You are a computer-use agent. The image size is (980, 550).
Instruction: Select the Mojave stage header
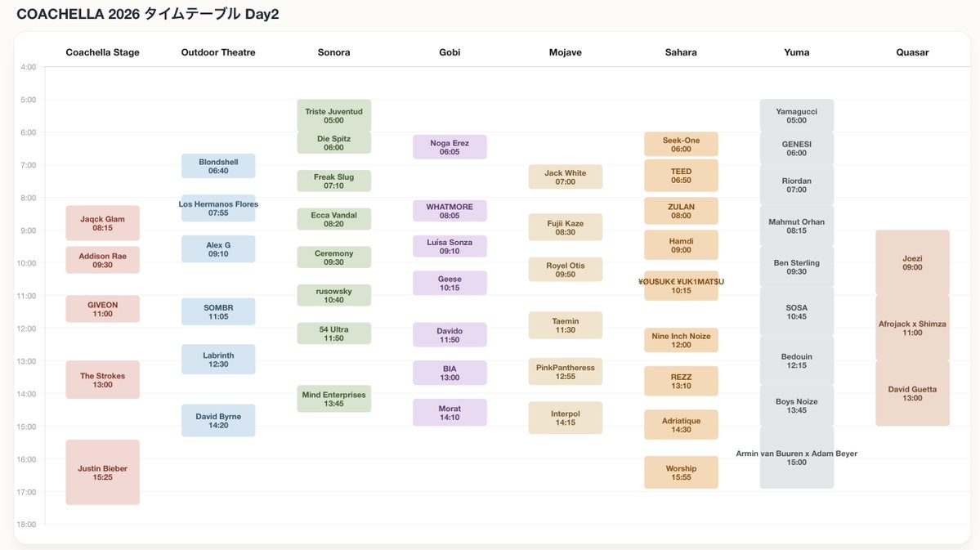pyautogui.click(x=565, y=52)
